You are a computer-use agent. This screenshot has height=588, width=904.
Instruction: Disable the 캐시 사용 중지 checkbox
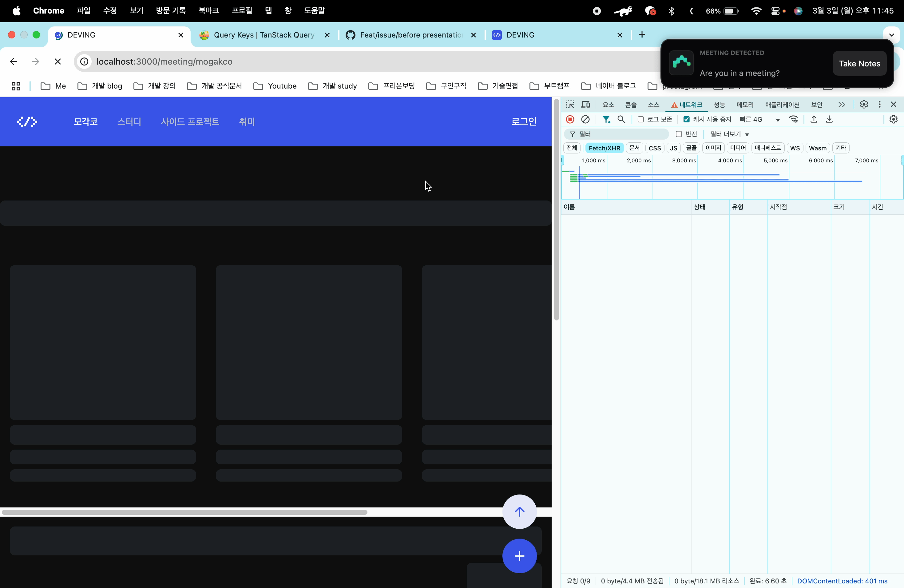click(686, 120)
